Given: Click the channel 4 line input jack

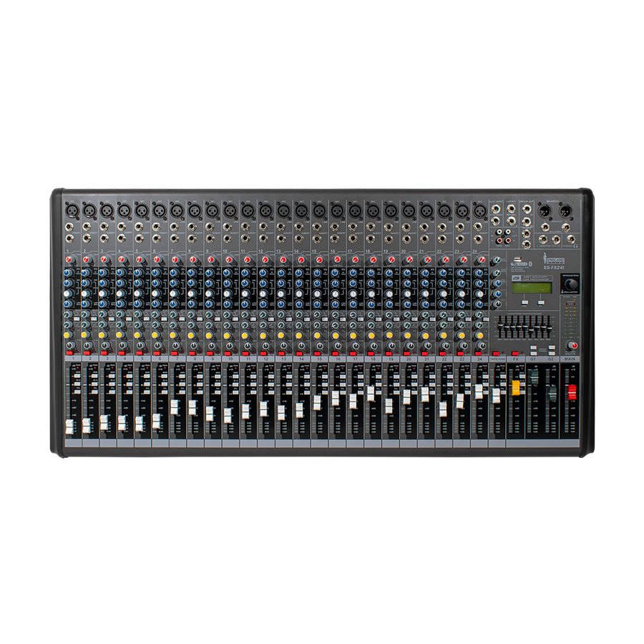Looking at the screenshot, I should coord(122,227).
